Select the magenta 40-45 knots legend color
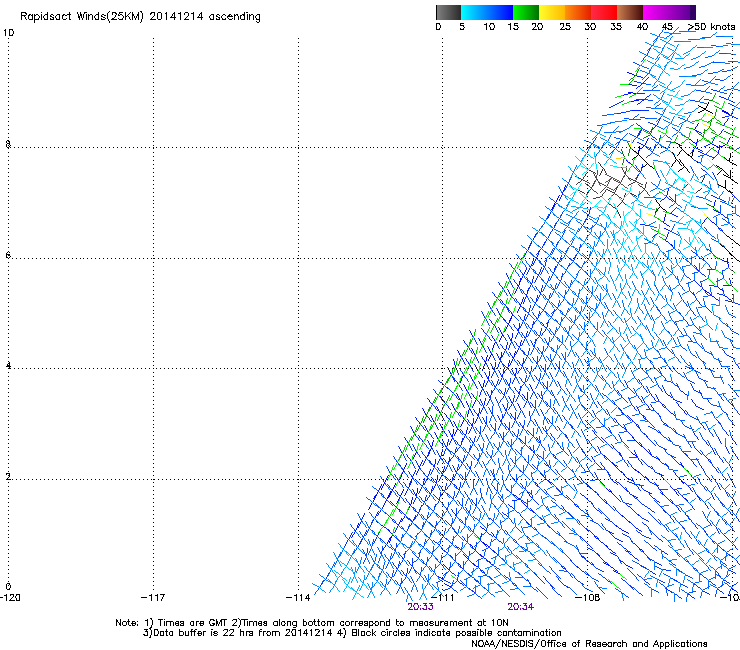The image size is (740, 650). [x=656, y=12]
